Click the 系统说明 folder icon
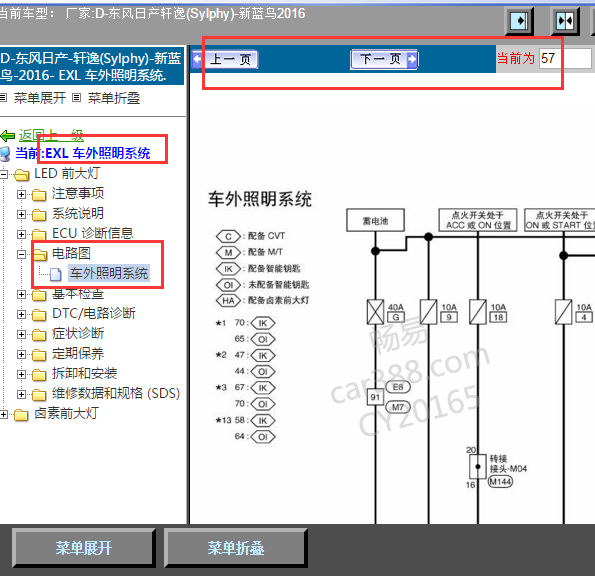Viewport: 595px width, 584px height. pos(39,215)
